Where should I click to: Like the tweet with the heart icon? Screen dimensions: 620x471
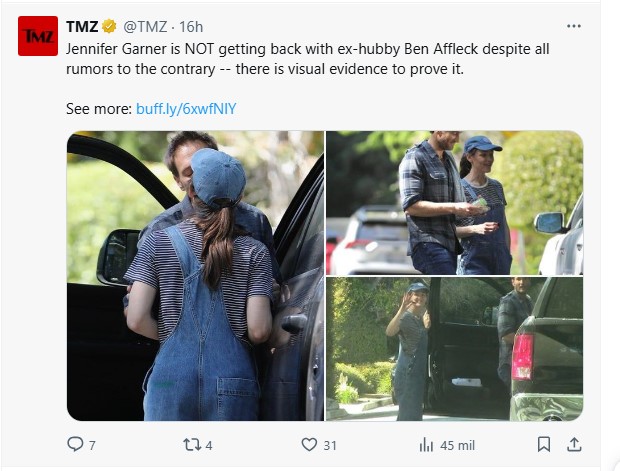309,445
